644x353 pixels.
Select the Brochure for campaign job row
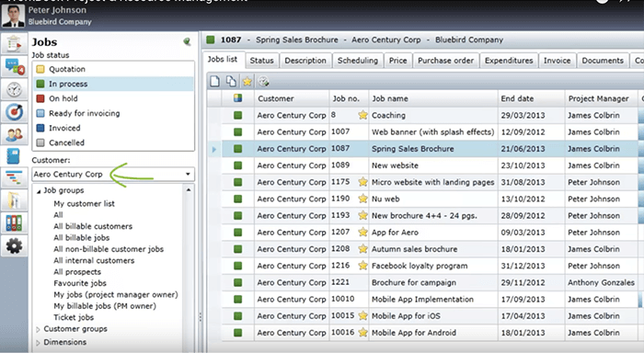425,282
